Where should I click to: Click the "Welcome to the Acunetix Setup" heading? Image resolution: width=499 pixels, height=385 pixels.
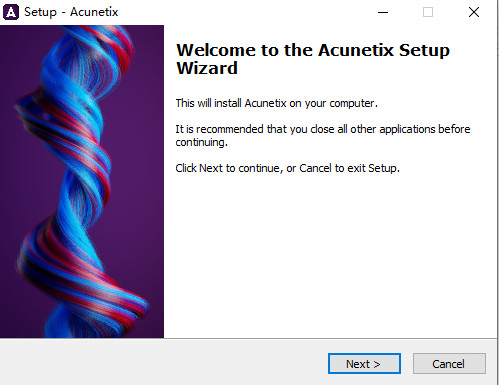click(x=313, y=50)
